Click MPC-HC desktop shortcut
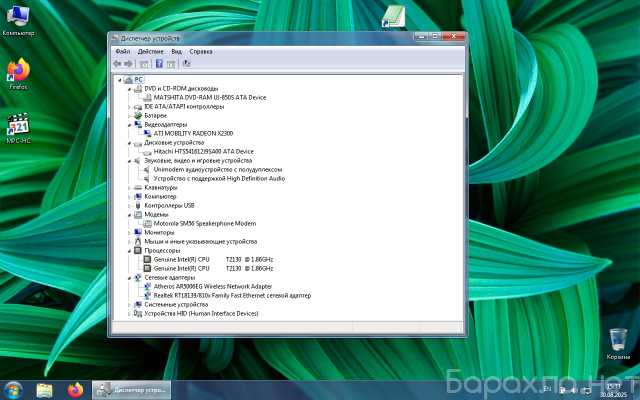The height and width of the screenshot is (400, 640). point(18,128)
